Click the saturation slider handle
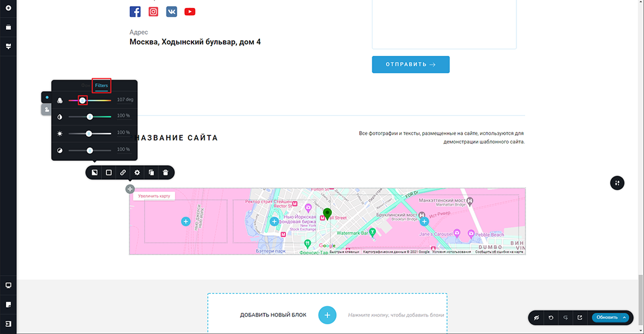Screen dimensions: 644x334 click(x=89, y=117)
